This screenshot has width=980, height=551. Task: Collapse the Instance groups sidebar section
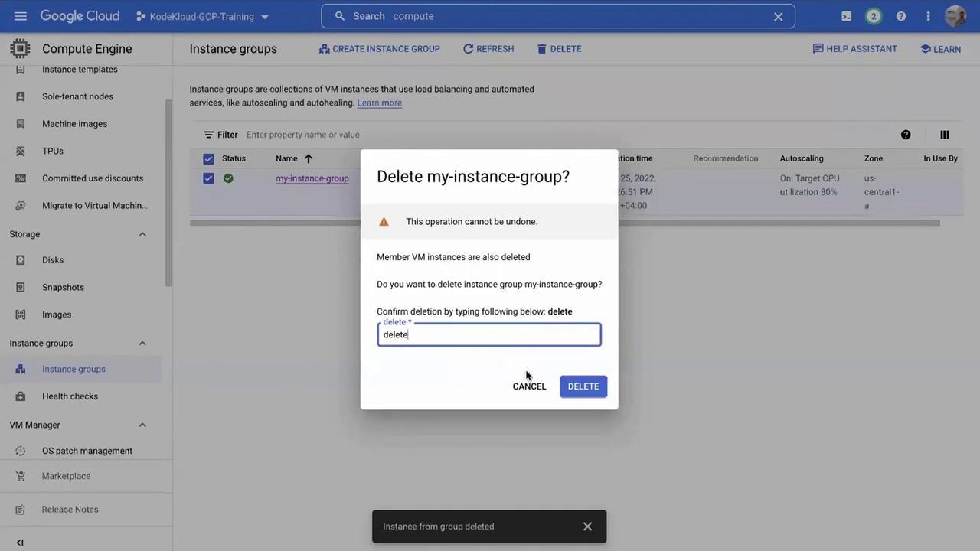[142, 344]
